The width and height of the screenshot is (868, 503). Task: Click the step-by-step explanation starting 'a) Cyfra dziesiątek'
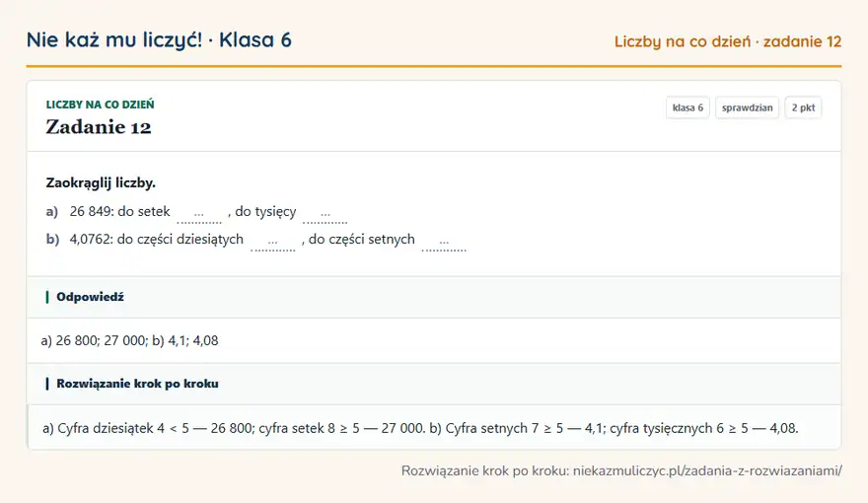point(420,428)
